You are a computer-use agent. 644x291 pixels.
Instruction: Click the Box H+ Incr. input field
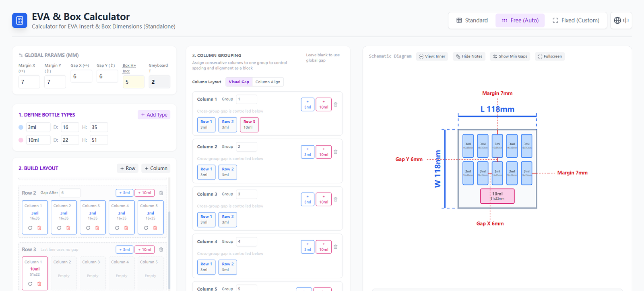tap(133, 82)
